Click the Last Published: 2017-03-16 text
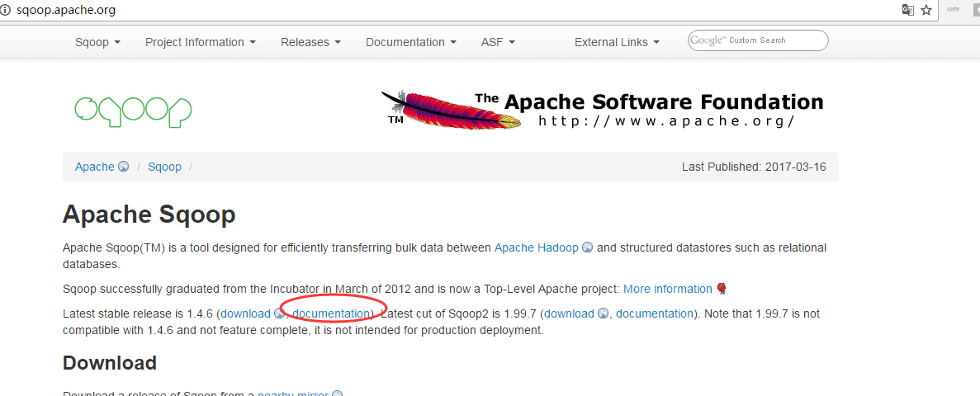This screenshot has width=980, height=396. (754, 167)
